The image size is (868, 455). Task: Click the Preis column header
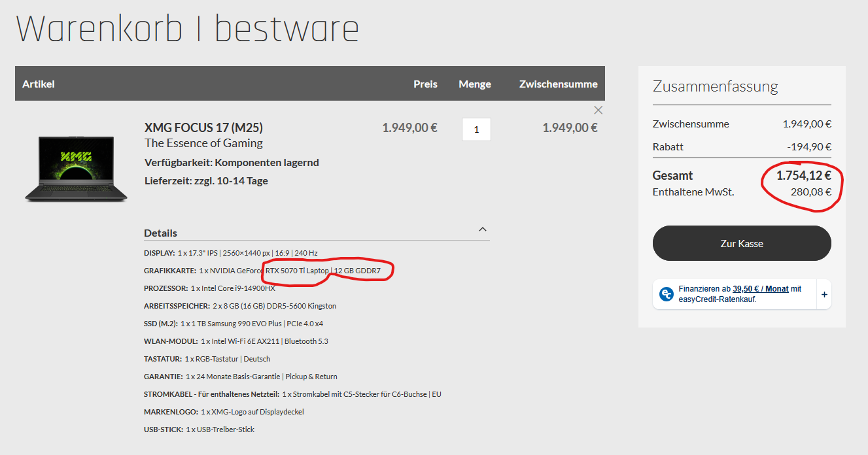425,84
